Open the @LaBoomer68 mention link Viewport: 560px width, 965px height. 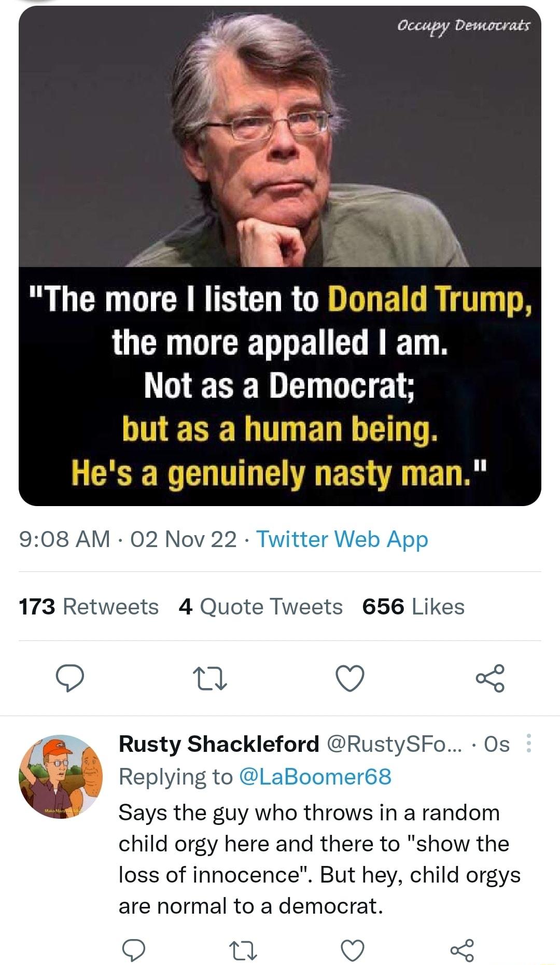click(x=317, y=776)
